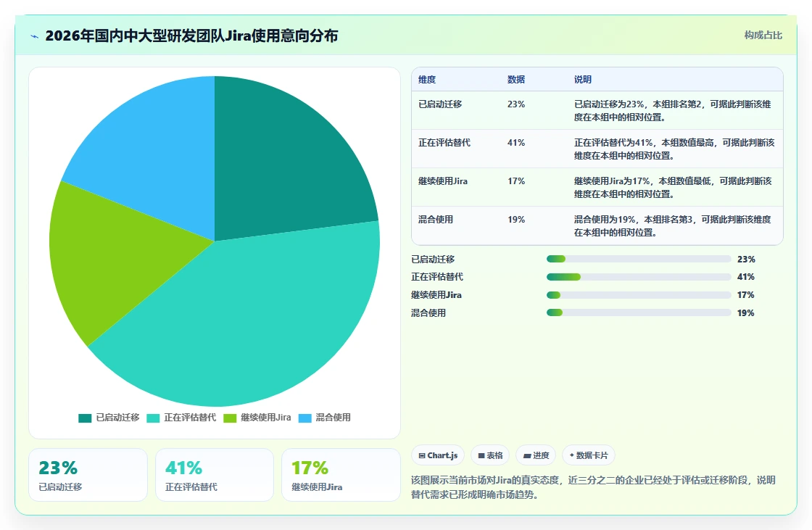The height and width of the screenshot is (530, 812).
Task: Click the Chart.js tag
Action: (x=438, y=455)
